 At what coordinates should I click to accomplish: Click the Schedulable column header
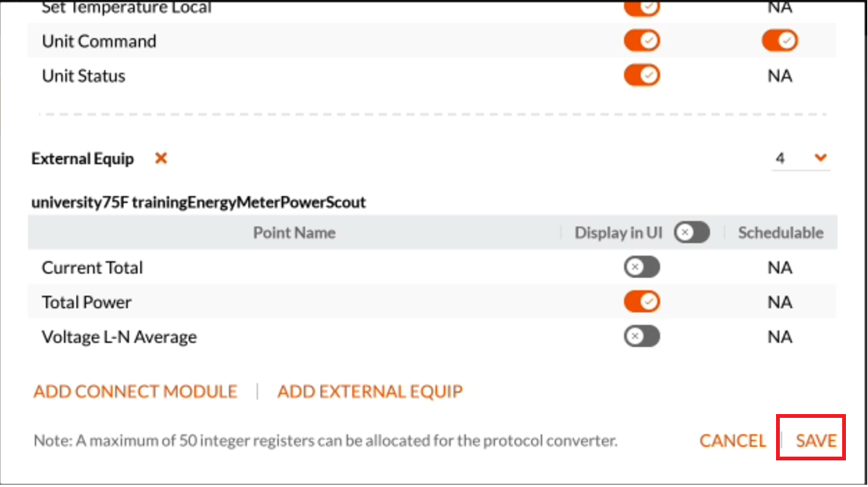pyautogui.click(x=781, y=232)
